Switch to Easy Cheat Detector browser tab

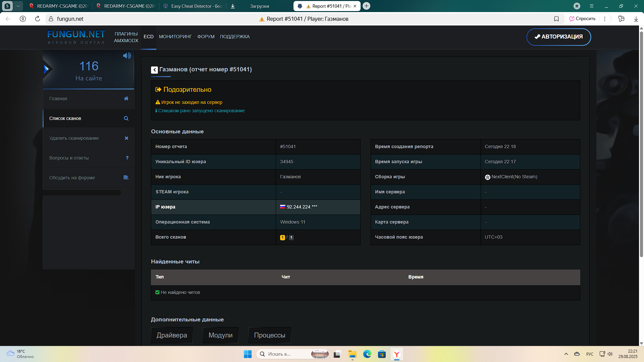pos(193,6)
